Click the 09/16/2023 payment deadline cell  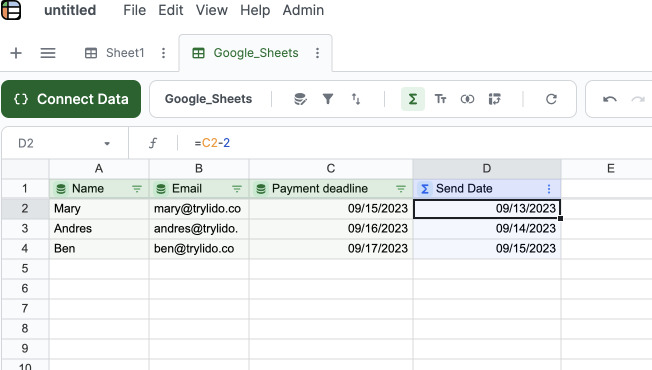click(x=331, y=229)
